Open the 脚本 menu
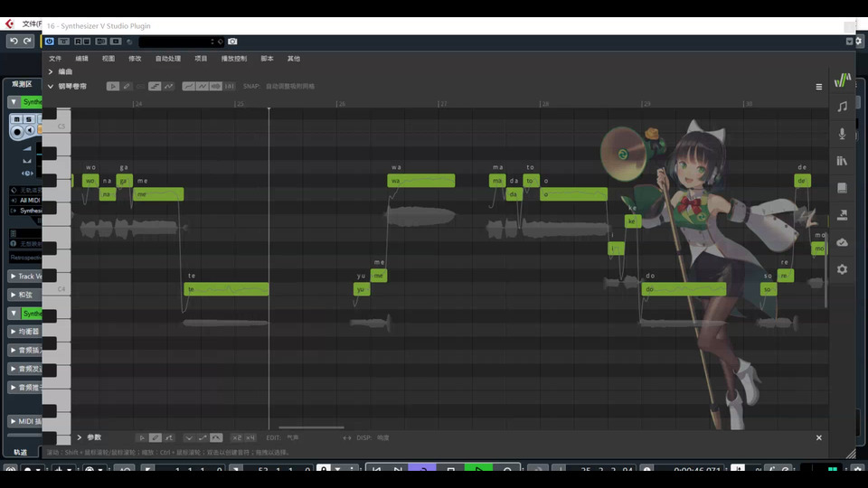 click(267, 58)
